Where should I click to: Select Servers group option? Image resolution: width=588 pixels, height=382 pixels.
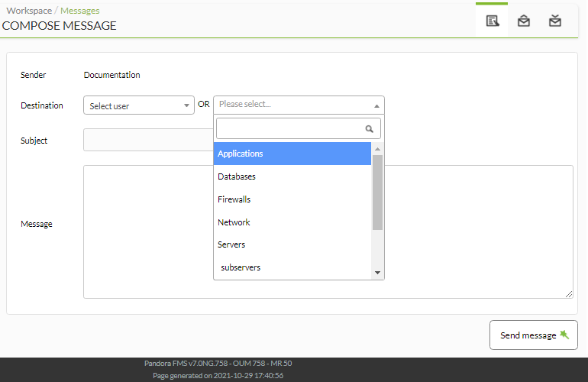(x=292, y=244)
